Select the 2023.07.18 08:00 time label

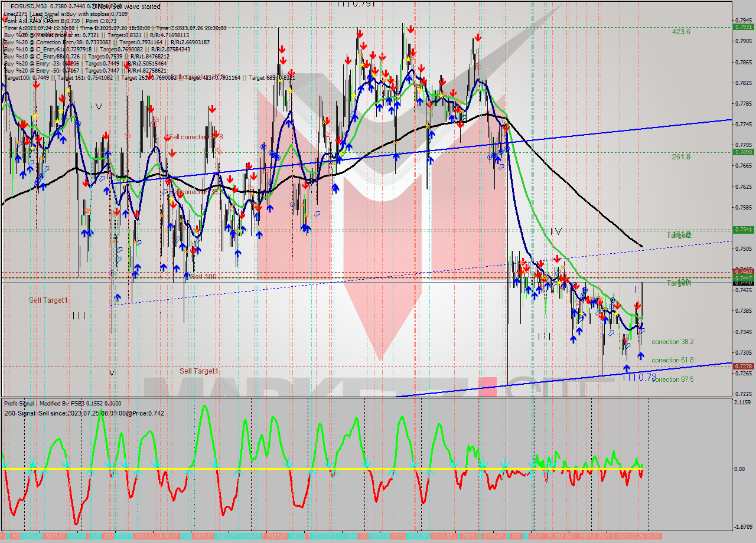click(156, 536)
